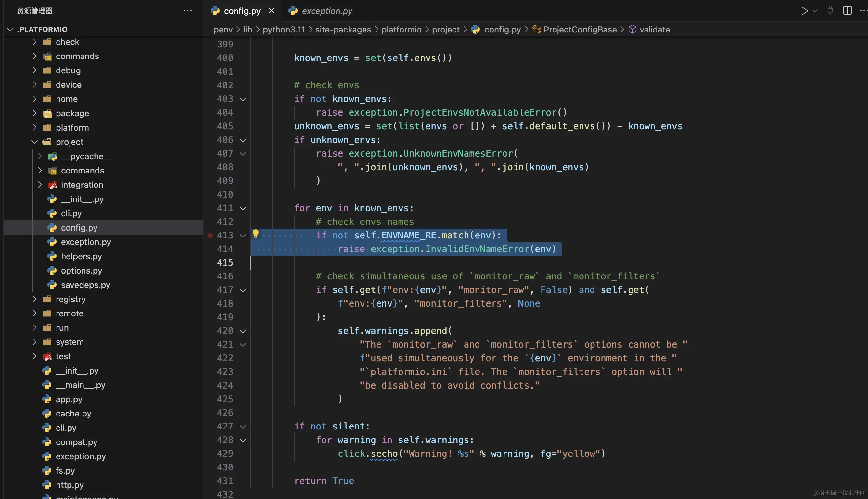Split the editor with layout icon
This screenshot has width=868, height=499.
(847, 11)
